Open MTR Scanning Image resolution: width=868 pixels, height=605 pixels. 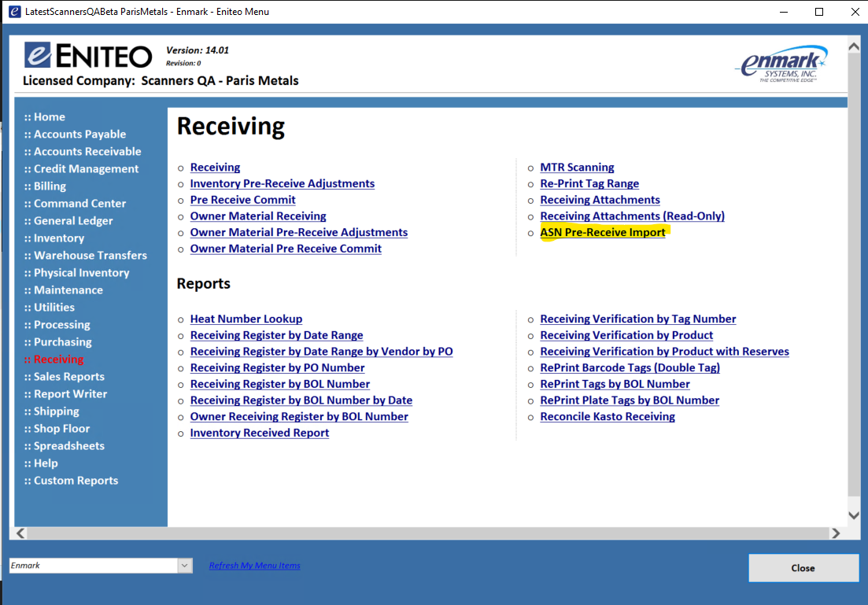[577, 167]
